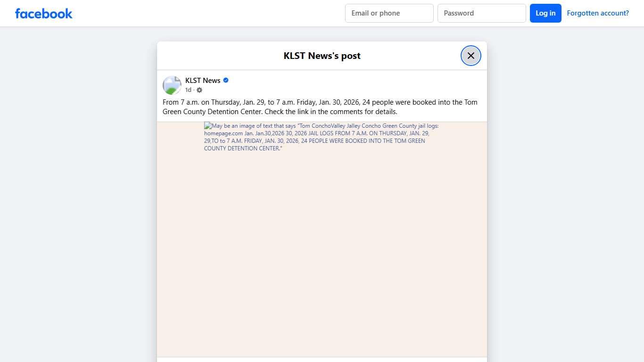Image resolution: width=644 pixels, height=362 pixels.
Task: Select the dialog title KLST News's post
Action: click(322, 56)
